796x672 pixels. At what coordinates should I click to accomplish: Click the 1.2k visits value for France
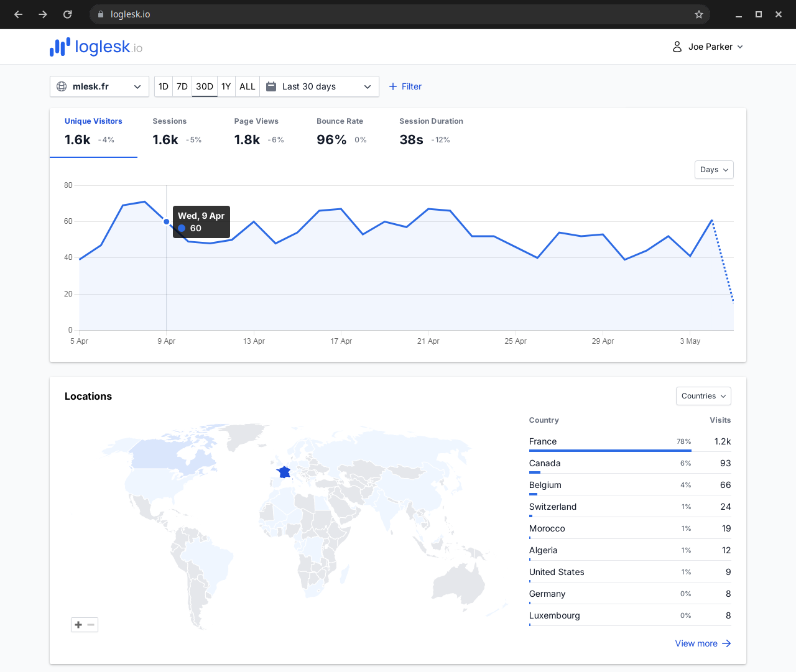coord(723,441)
